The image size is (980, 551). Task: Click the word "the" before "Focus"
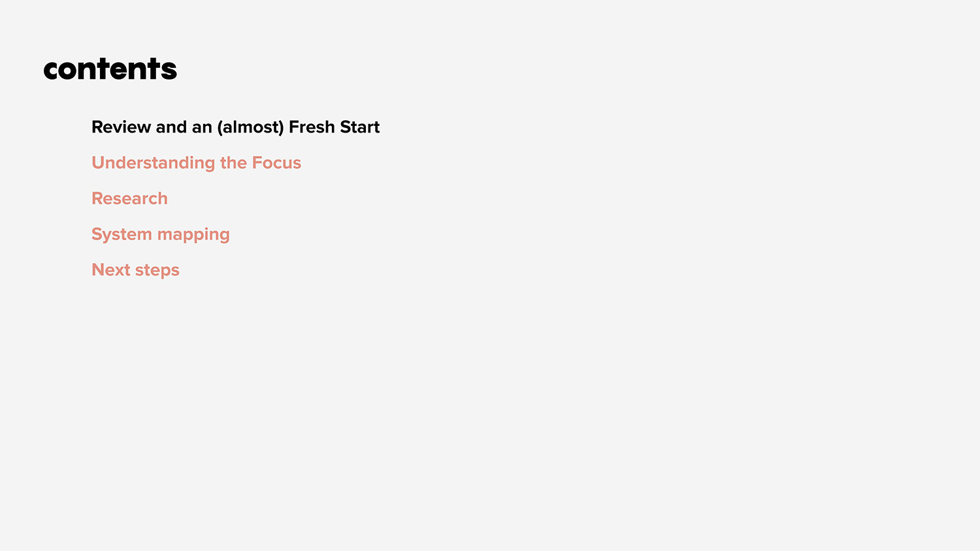coord(233,163)
